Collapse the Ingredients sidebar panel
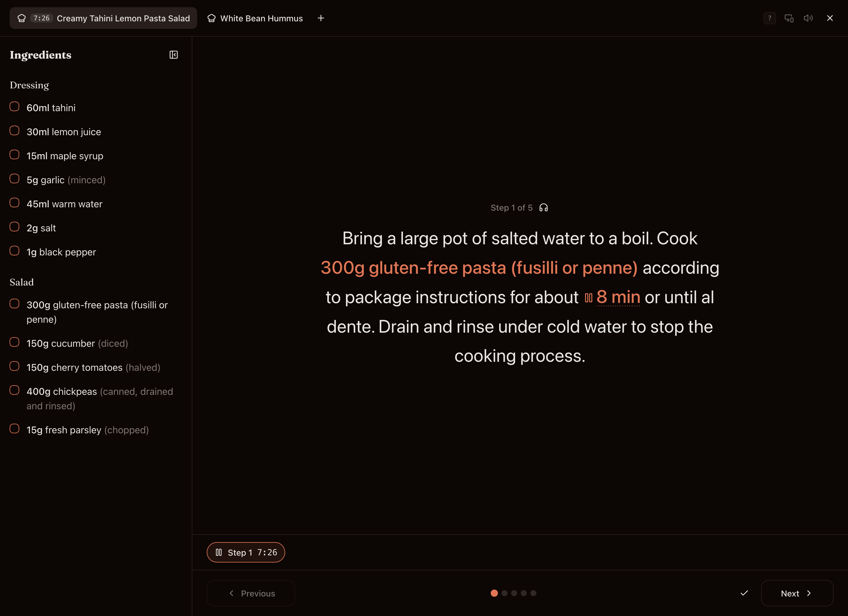The image size is (848, 616). coord(173,55)
